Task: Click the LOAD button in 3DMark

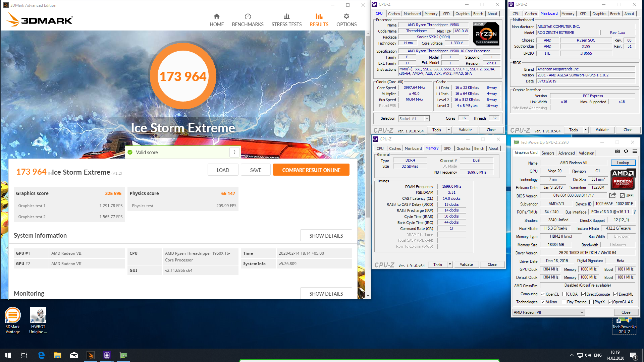Action: pos(223,170)
